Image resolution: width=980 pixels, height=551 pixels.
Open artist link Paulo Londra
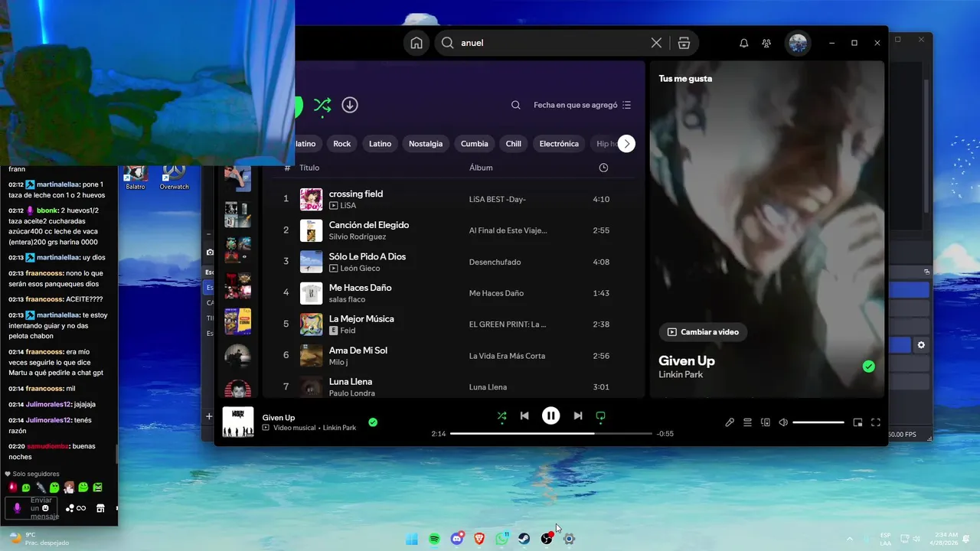[x=352, y=393]
